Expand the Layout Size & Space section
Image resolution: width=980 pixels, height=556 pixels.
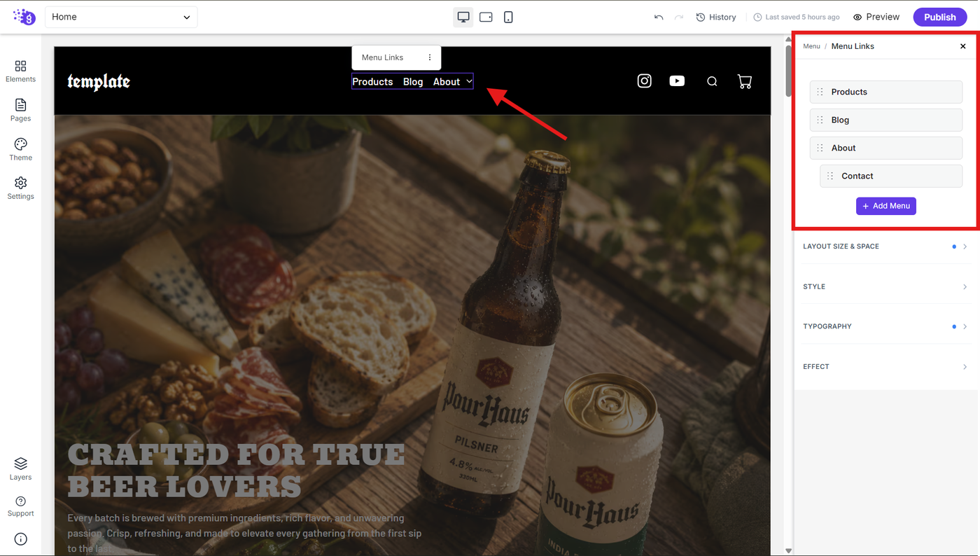pyautogui.click(x=885, y=246)
